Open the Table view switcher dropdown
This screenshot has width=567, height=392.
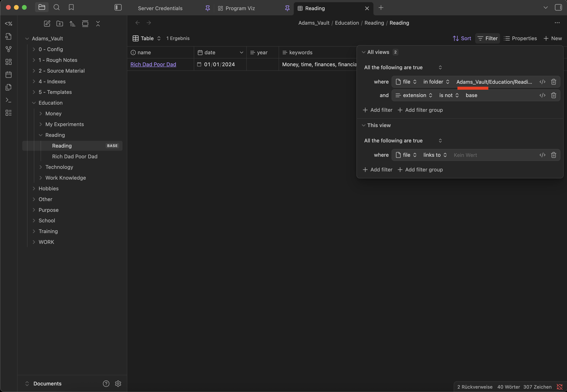tap(147, 38)
